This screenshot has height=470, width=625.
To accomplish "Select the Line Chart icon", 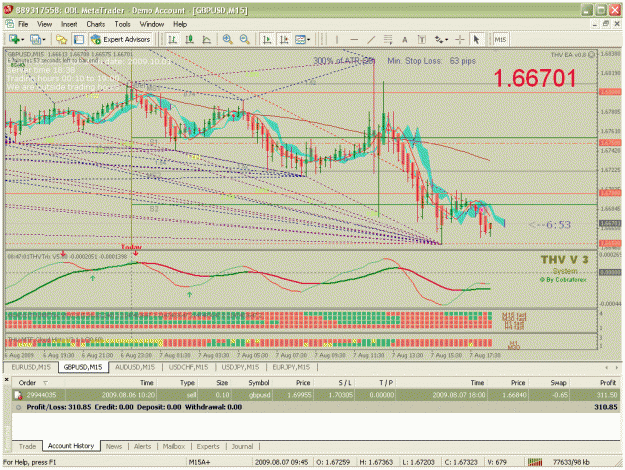I will point(207,39).
